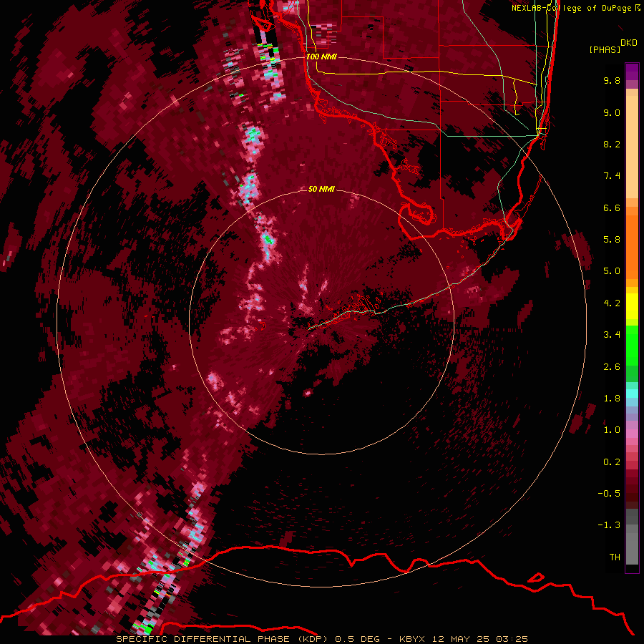Select the -1.3 value on the scale
Screen dimensions: 644x644
[609, 525]
